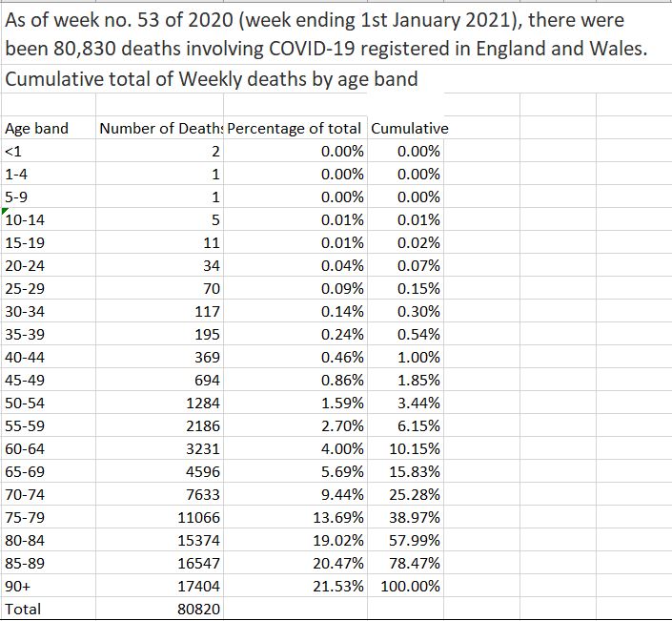The width and height of the screenshot is (672, 621).
Task: Click the 21.53% percentage cell
Action: [338, 586]
